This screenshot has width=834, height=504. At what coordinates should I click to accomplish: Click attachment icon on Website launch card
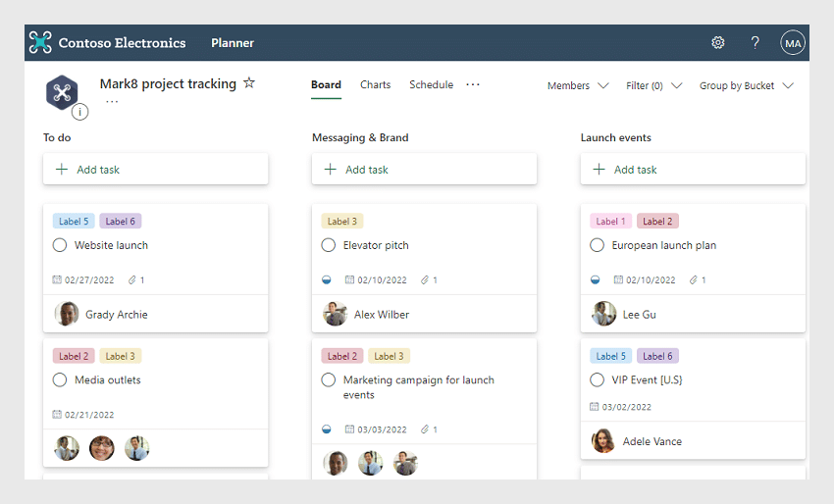coord(131,279)
